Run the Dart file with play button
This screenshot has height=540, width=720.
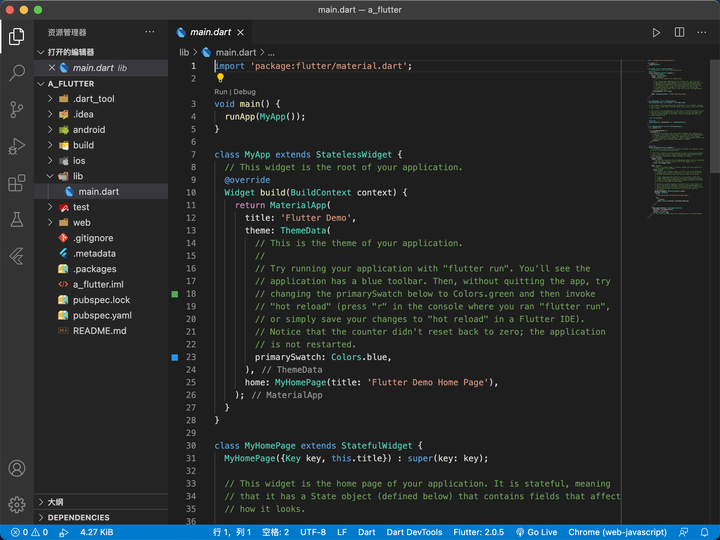pyautogui.click(x=656, y=33)
